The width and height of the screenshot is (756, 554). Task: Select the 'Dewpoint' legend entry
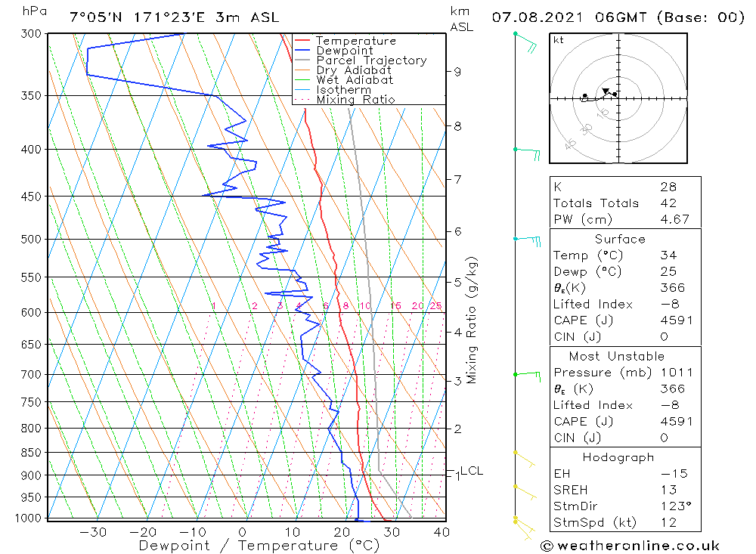tap(345, 51)
